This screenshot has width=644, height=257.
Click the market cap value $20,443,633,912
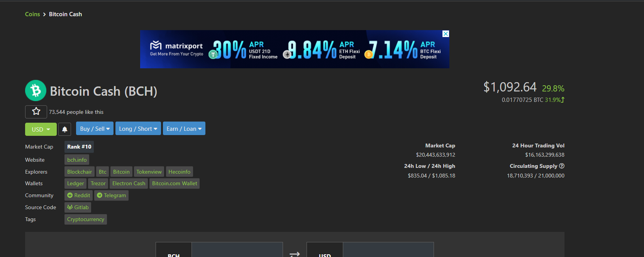[x=436, y=155]
